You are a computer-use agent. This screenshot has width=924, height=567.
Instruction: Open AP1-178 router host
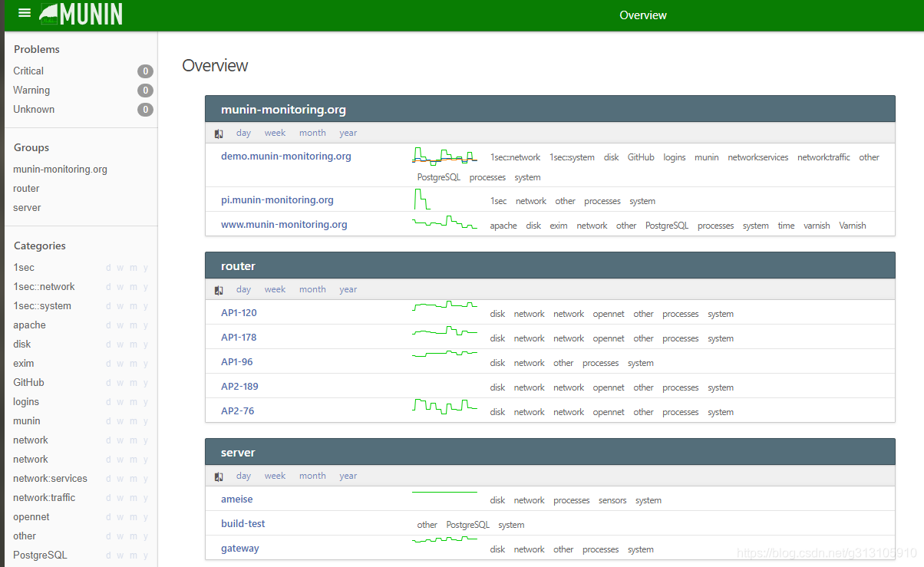239,337
